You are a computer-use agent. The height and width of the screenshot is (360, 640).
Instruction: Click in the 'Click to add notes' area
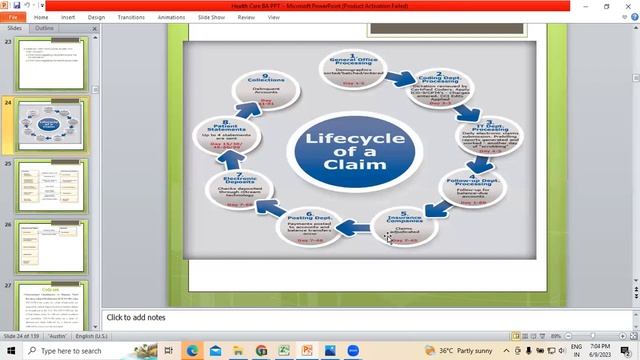point(367,318)
